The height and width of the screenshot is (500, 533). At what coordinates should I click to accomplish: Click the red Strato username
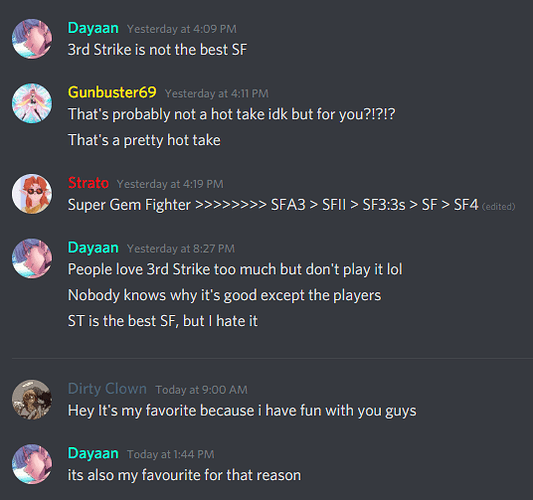click(88, 183)
